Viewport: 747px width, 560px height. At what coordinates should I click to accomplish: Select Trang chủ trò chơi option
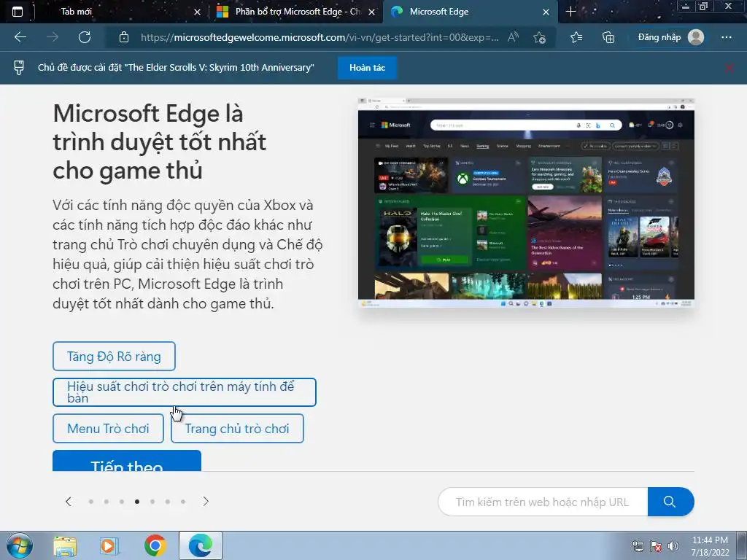click(x=237, y=429)
